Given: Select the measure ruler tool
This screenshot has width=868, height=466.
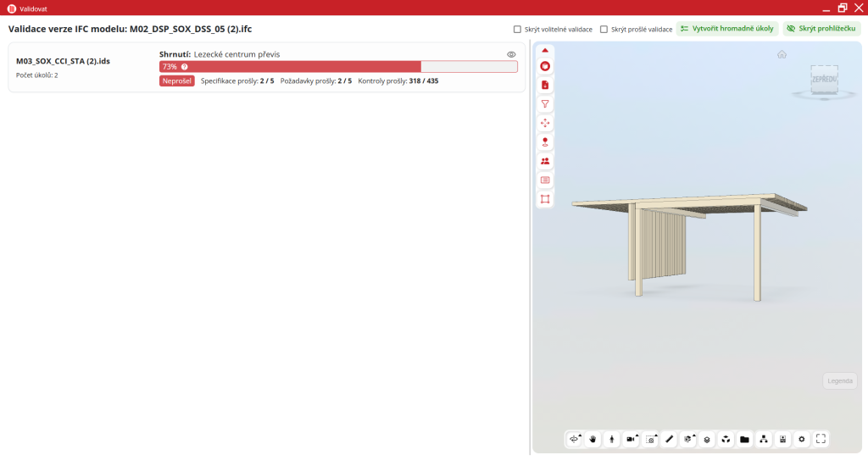Looking at the screenshot, I should tap(669, 439).
